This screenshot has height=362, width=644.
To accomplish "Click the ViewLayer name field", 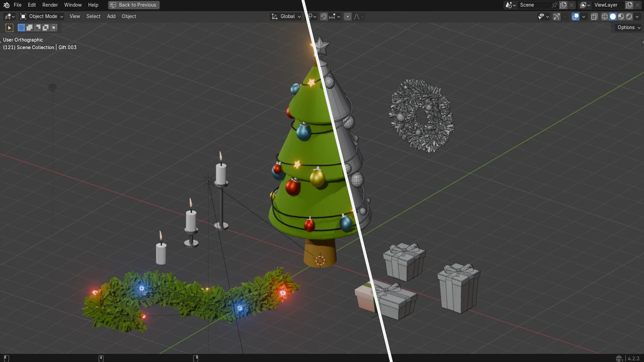I will 607,5.
